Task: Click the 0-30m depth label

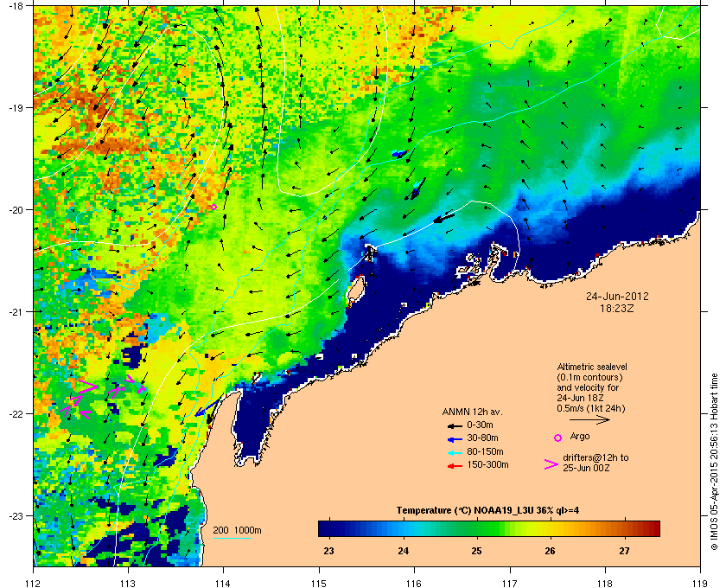Action: click(x=480, y=425)
